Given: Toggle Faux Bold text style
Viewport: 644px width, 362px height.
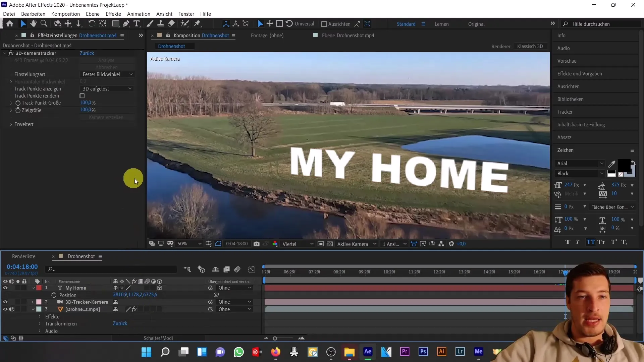Looking at the screenshot, I should click(x=568, y=242).
